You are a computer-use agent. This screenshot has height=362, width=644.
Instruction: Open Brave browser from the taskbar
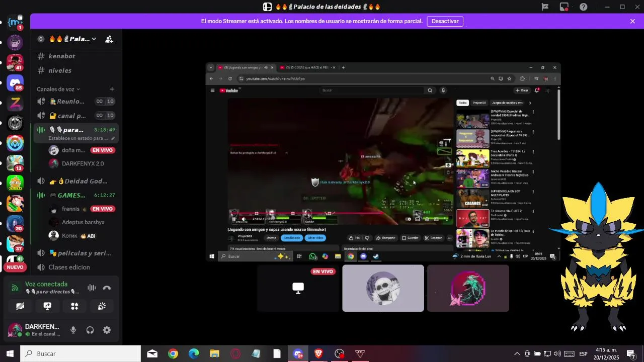click(x=318, y=353)
